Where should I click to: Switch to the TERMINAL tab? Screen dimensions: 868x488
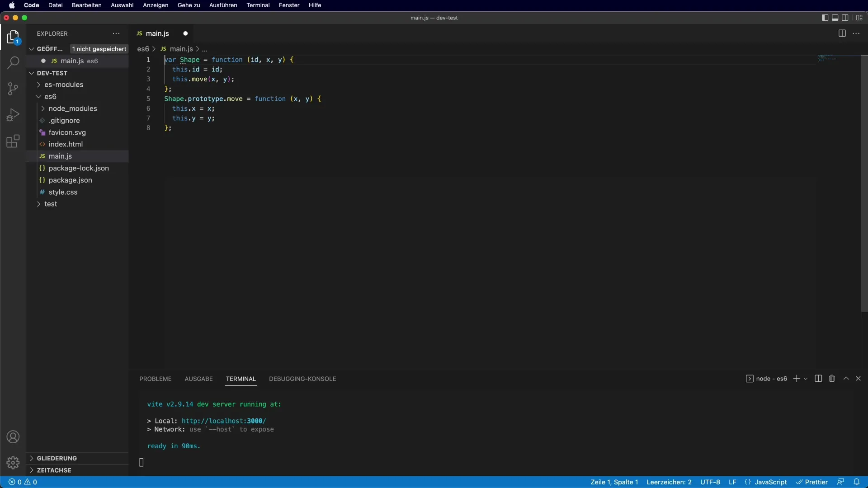click(241, 379)
